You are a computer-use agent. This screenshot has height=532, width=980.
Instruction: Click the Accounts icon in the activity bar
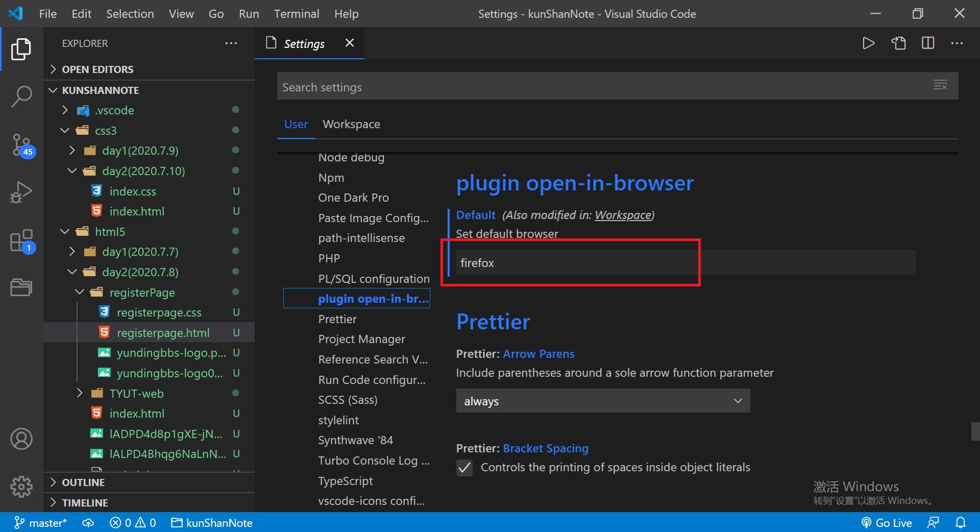[x=21, y=439]
